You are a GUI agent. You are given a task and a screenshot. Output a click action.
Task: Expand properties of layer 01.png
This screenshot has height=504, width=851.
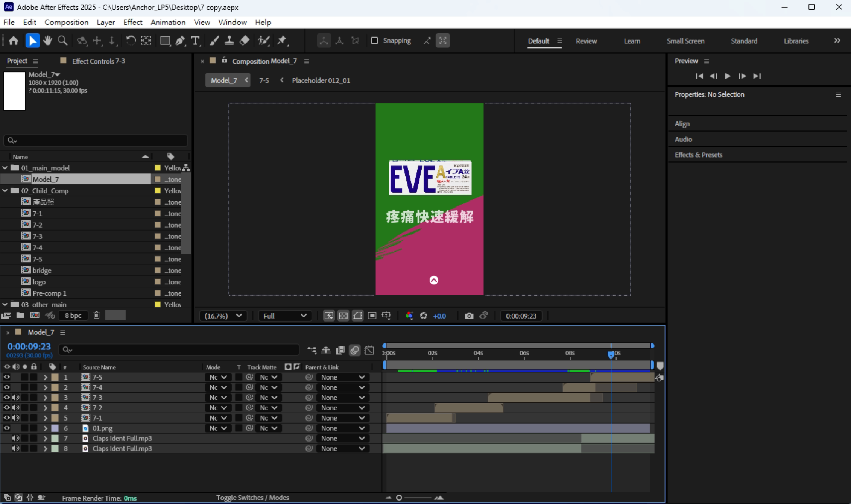coord(46,428)
